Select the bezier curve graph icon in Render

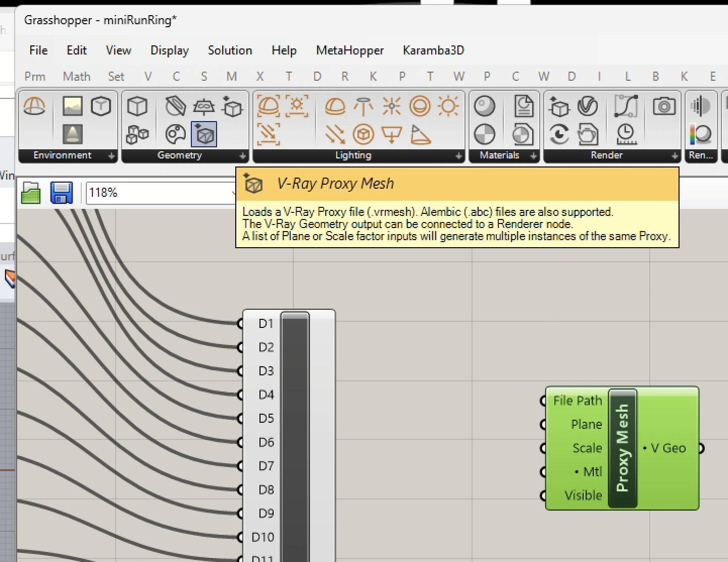pyautogui.click(x=626, y=106)
